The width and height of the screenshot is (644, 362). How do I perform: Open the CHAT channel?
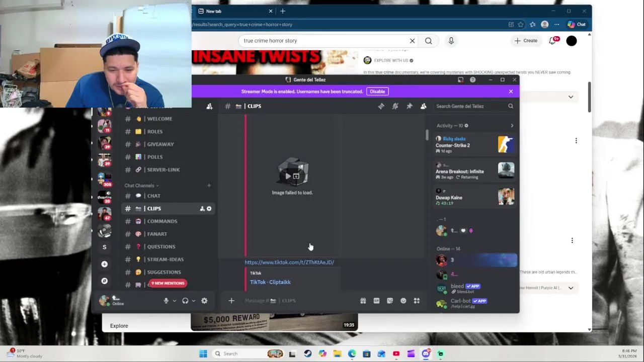pyautogui.click(x=169, y=196)
